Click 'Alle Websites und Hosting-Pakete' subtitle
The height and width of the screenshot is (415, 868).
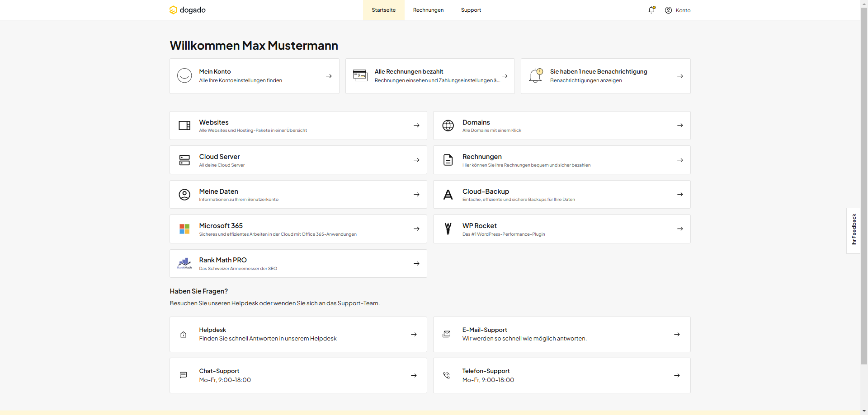point(253,131)
